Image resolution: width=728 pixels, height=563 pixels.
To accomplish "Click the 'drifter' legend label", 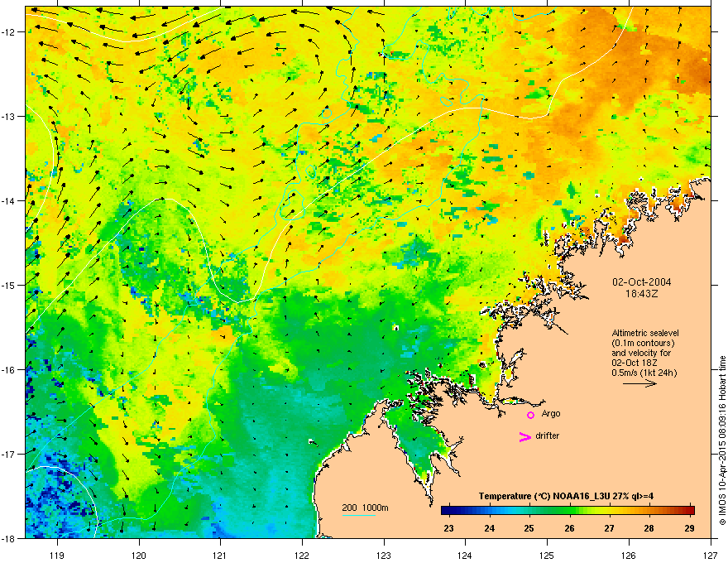I will tap(548, 435).
